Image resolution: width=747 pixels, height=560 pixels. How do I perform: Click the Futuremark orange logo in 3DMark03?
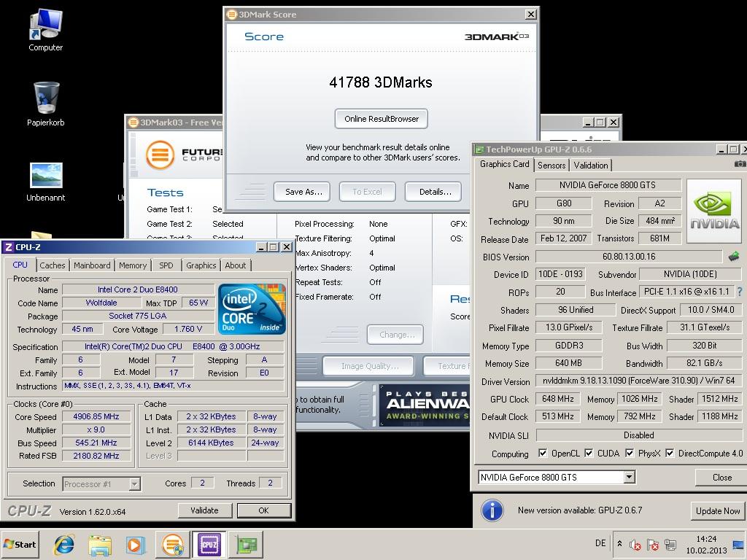160,155
